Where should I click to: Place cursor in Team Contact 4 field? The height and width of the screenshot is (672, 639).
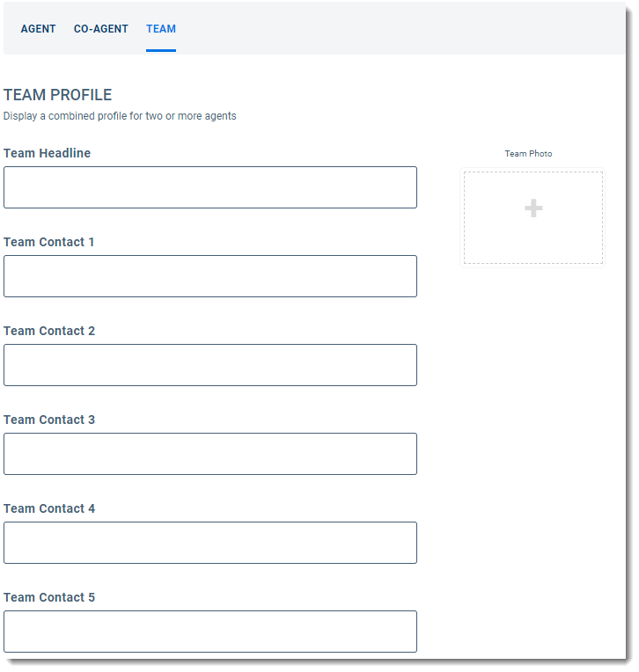[x=209, y=543]
